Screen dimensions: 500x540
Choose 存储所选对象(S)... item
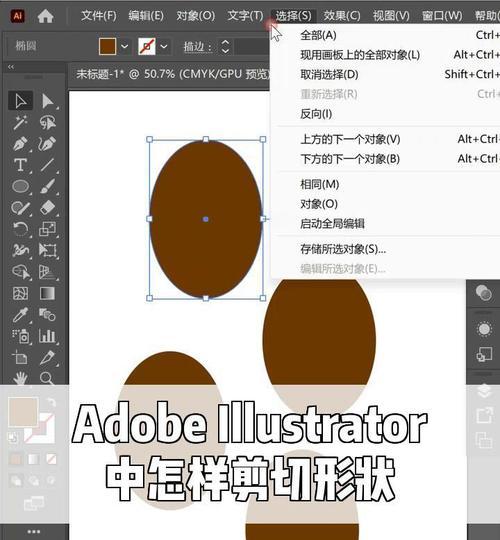click(x=385, y=249)
